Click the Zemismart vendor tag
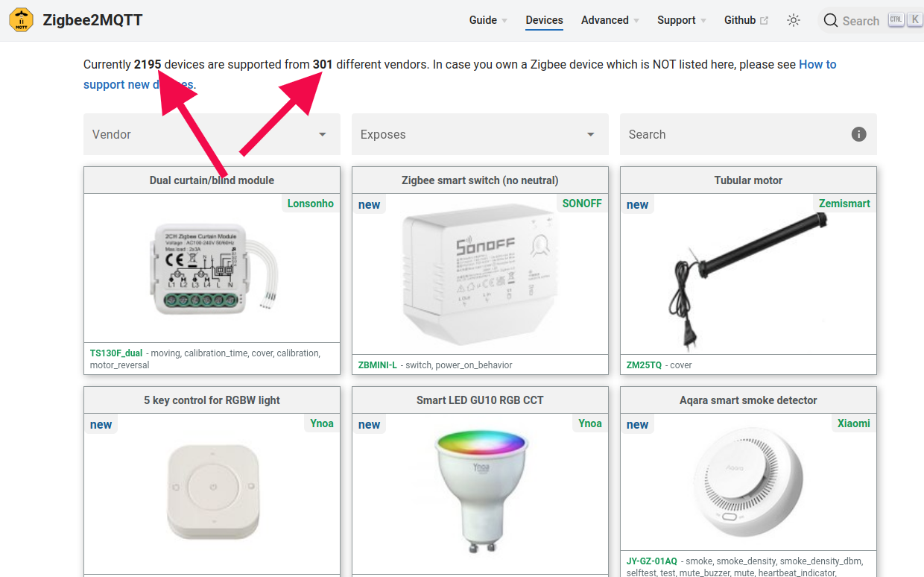Viewport: 924px width, 577px height. [844, 204]
